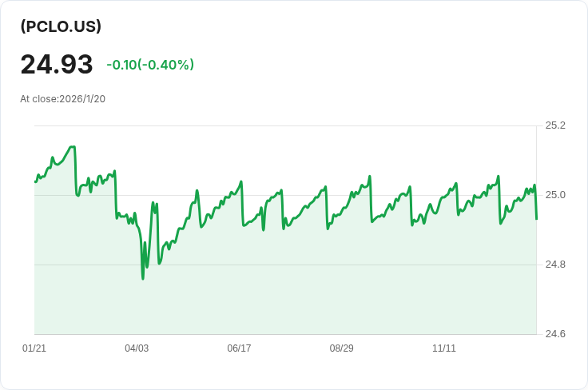Click the lowest dip of the price line
588x390 pixels.
click(x=143, y=278)
